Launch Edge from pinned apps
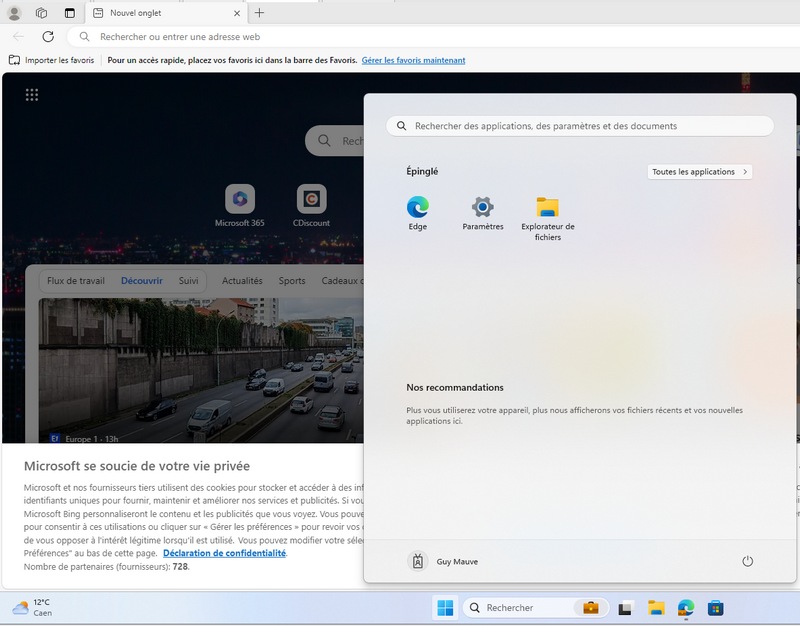This screenshot has height=626, width=800. [417, 214]
